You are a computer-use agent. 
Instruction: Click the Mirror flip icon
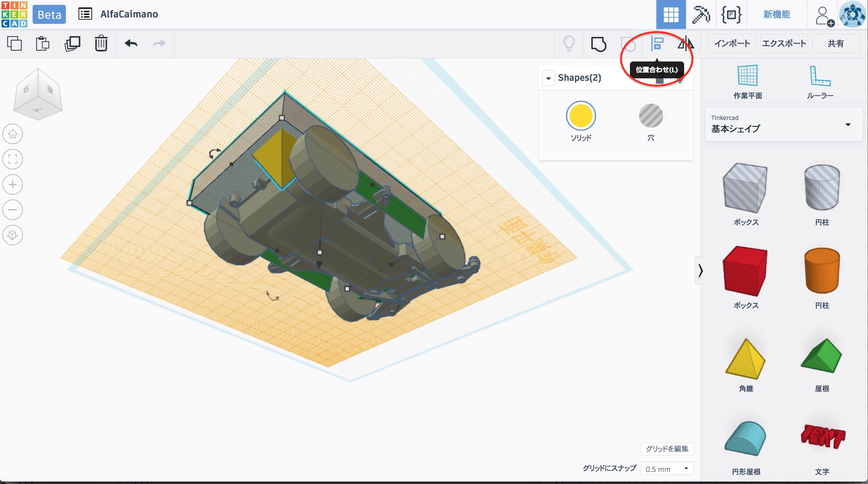point(685,43)
